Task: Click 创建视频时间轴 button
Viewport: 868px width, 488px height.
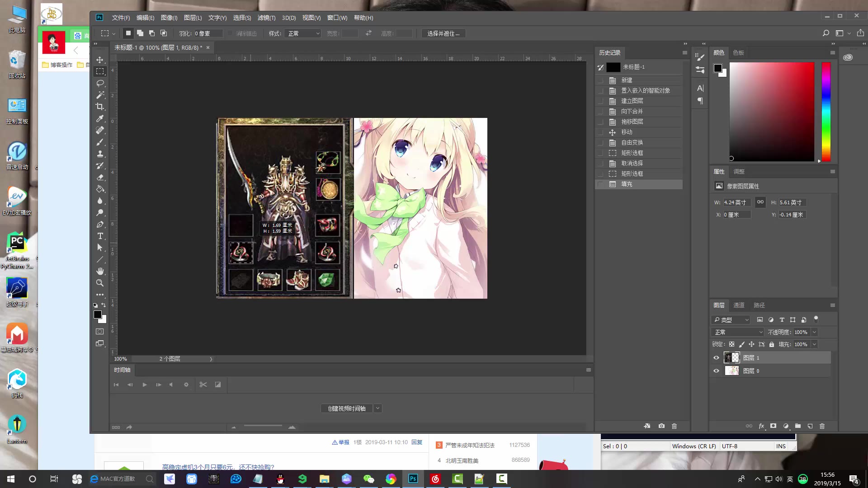Action: coord(347,408)
